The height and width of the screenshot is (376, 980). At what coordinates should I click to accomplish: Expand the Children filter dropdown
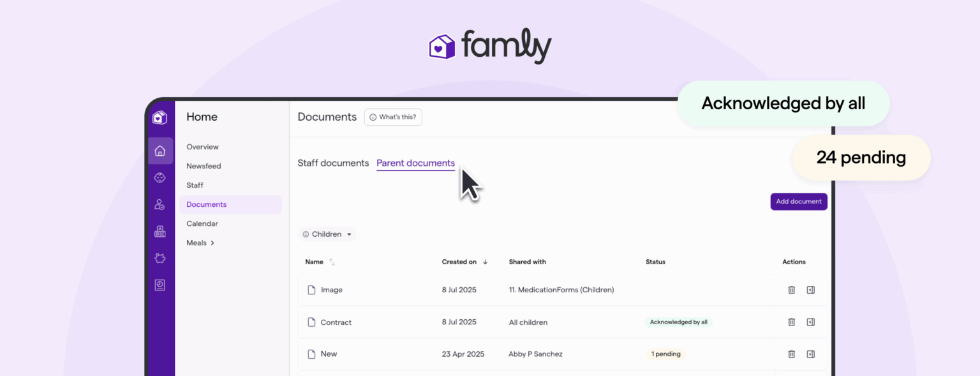click(x=327, y=234)
